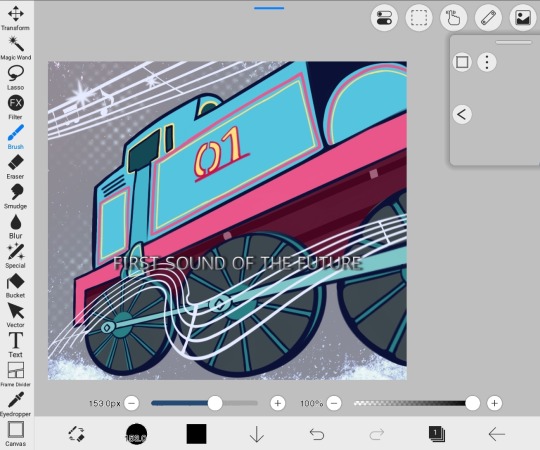Select the Brush tool
The height and width of the screenshot is (450, 540).
15,137
